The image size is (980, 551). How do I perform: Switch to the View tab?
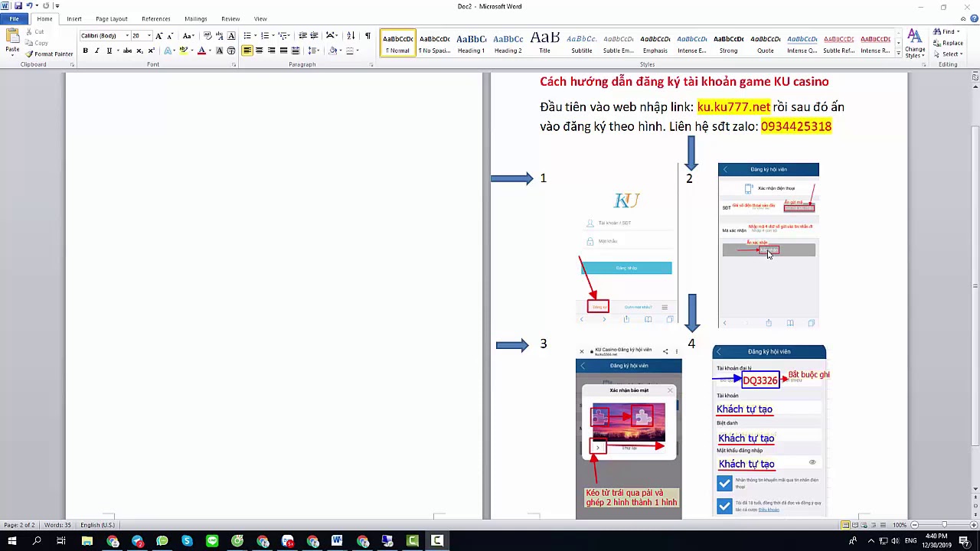(260, 18)
